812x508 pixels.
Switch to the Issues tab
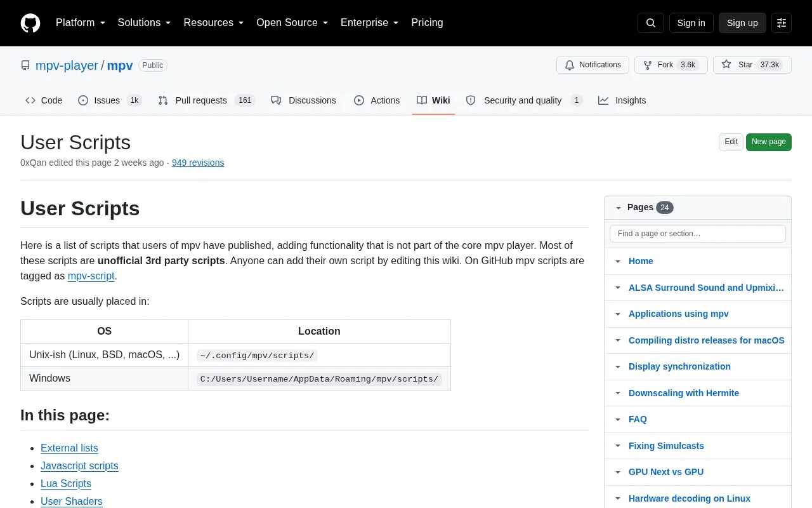pos(110,100)
